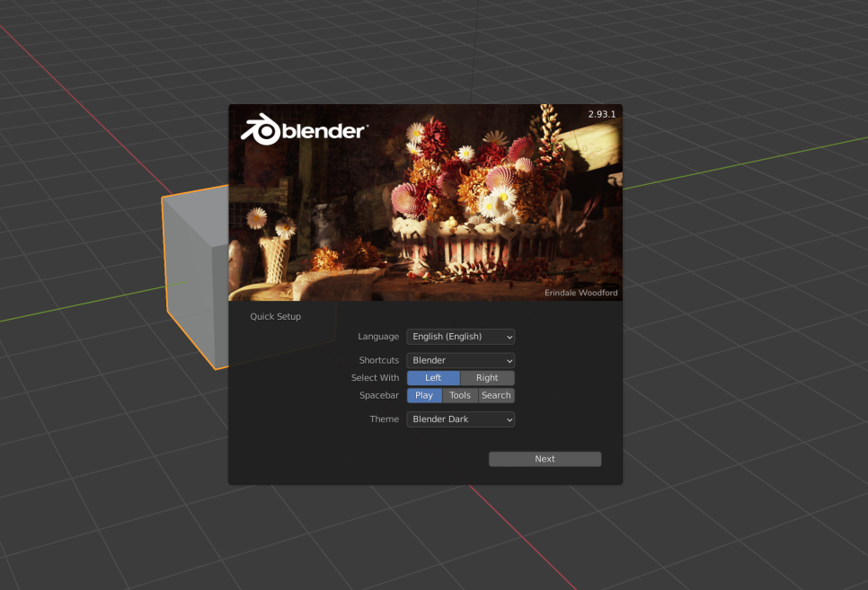This screenshot has height=590, width=868.
Task: Click the Erindale Woodford artist credit
Action: [580, 293]
